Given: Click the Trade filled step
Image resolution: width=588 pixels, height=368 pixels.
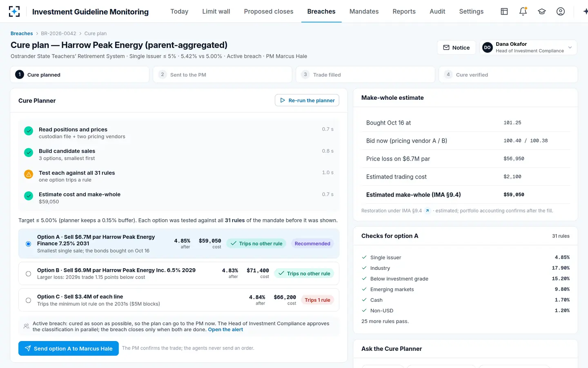Looking at the screenshot, I should point(365,74).
